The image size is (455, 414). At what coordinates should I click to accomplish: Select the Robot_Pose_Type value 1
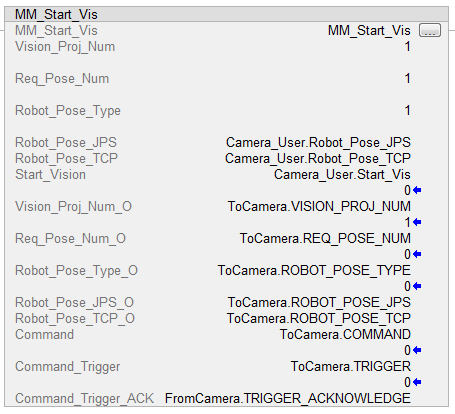pyautogui.click(x=407, y=111)
